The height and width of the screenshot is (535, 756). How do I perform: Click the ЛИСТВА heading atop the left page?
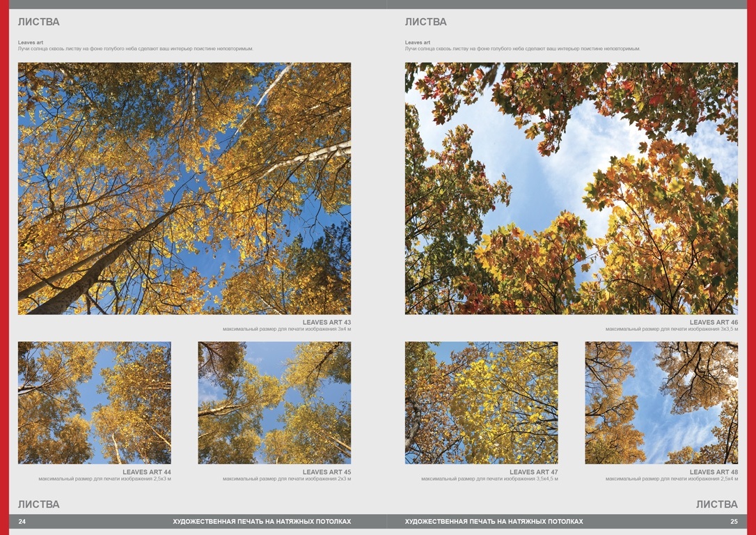(x=39, y=22)
